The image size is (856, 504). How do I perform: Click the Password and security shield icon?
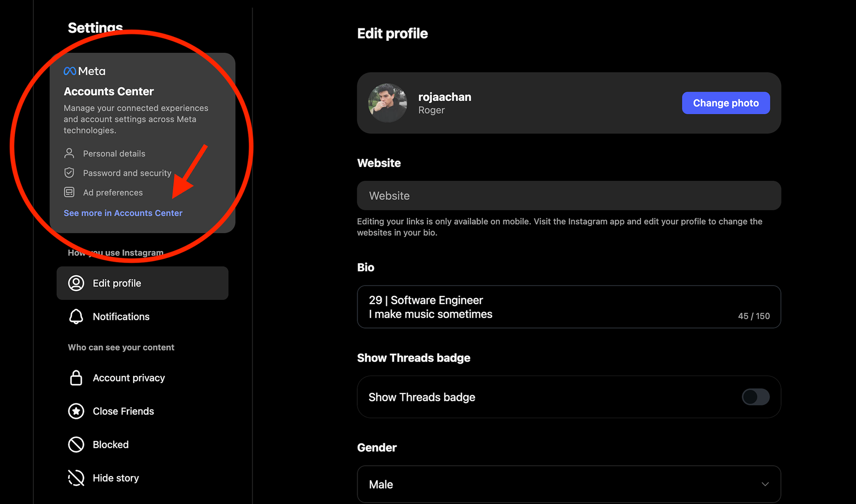pos(69,173)
